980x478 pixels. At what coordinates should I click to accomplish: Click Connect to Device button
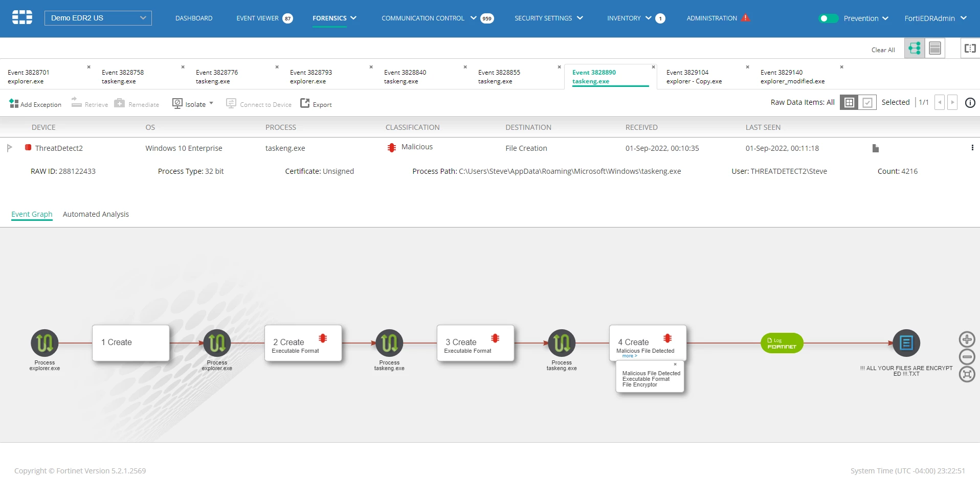pyautogui.click(x=259, y=104)
